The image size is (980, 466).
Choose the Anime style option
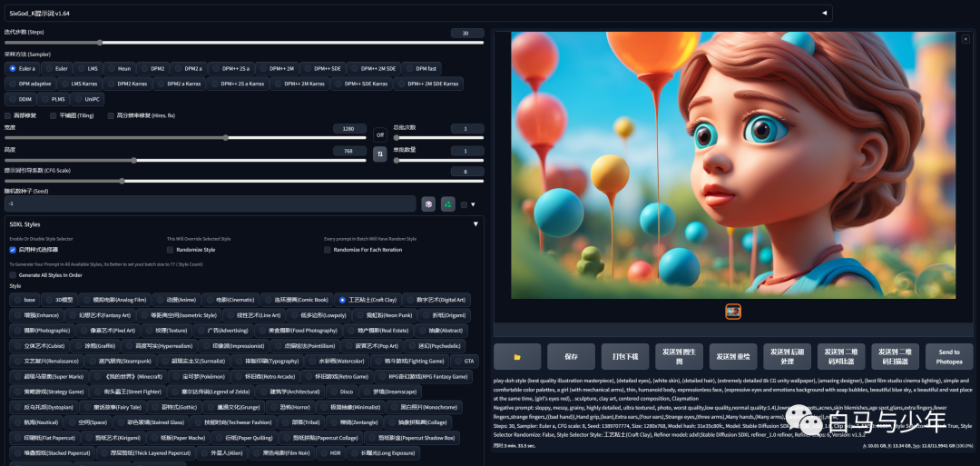coord(173,299)
